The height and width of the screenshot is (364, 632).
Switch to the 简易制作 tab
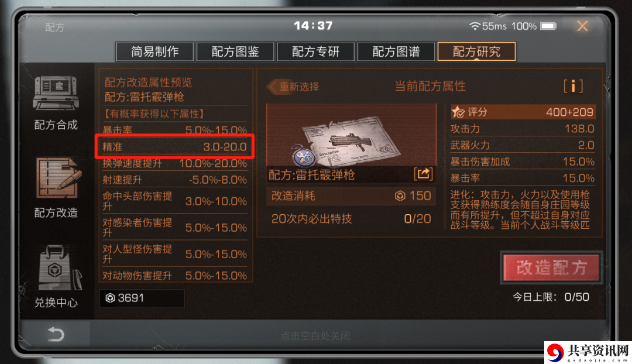click(x=154, y=51)
